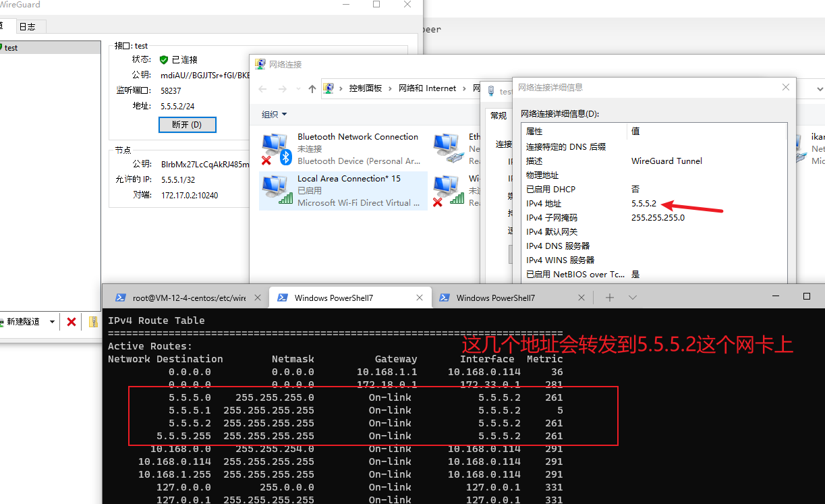The image size is (825, 504).
Task: Open a new terminal tab with plus button
Action: [610, 298]
